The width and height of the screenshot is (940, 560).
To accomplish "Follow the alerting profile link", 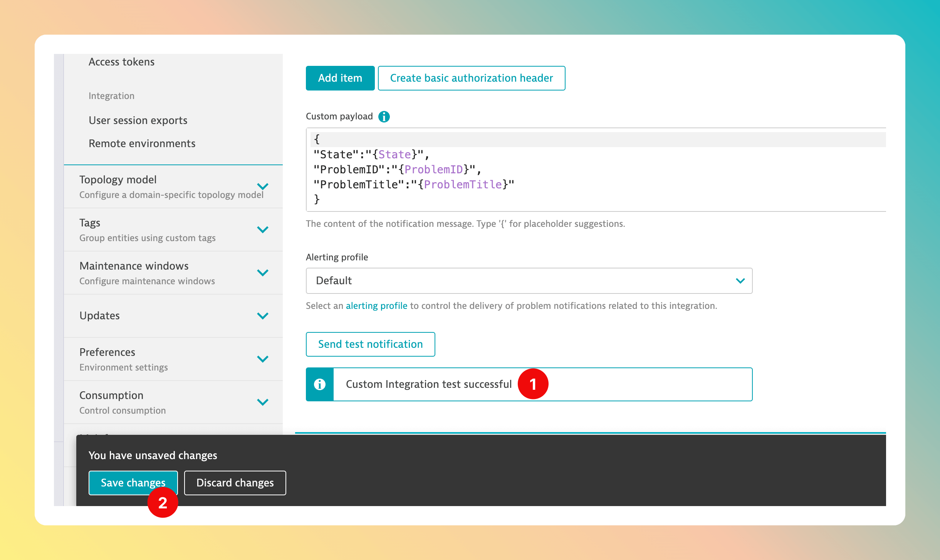I will point(376,306).
